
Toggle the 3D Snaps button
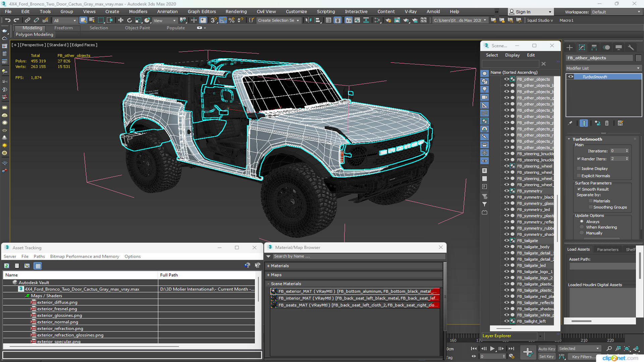click(x=214, y=20)
